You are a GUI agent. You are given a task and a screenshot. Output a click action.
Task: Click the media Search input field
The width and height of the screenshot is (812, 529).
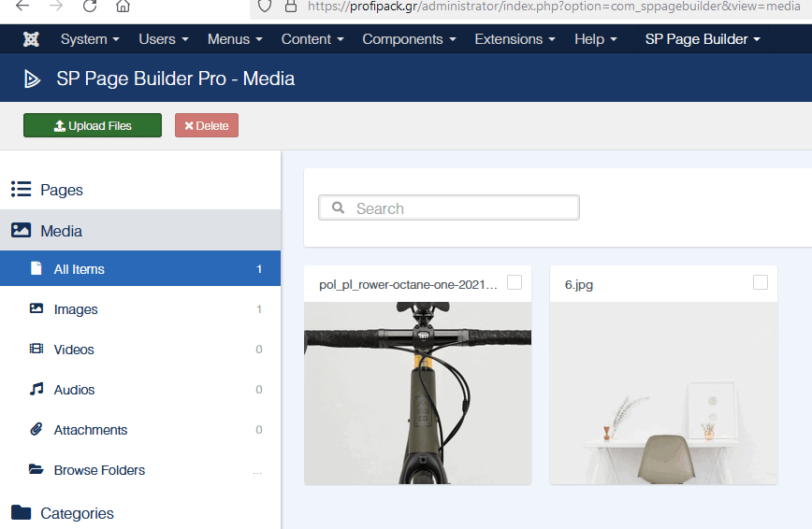tap(448, 207)
